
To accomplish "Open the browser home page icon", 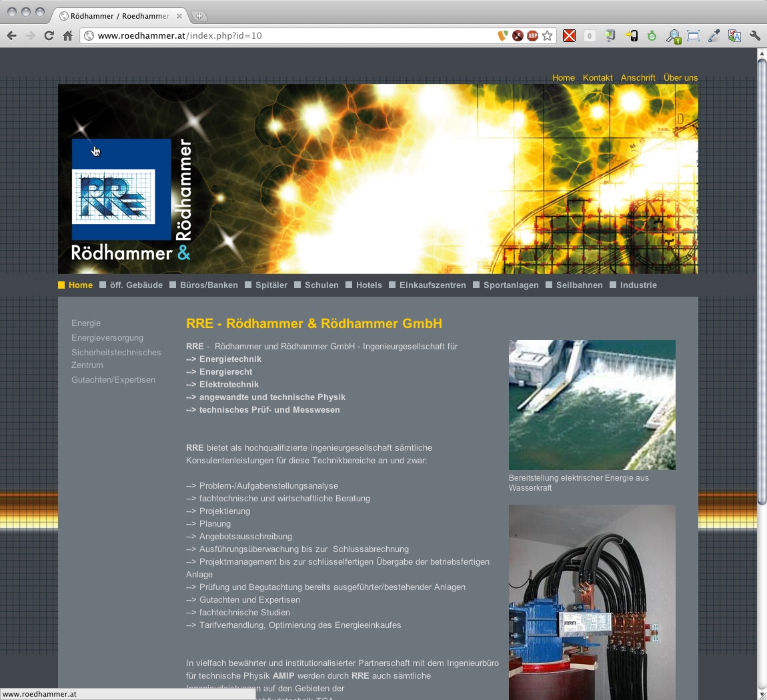I will [68, 36].
